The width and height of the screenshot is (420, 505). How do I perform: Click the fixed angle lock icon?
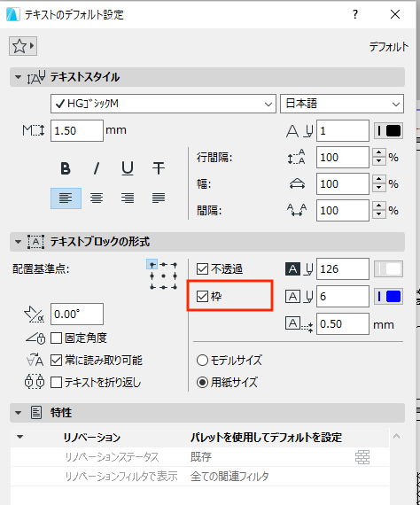(x=35, y=338)
